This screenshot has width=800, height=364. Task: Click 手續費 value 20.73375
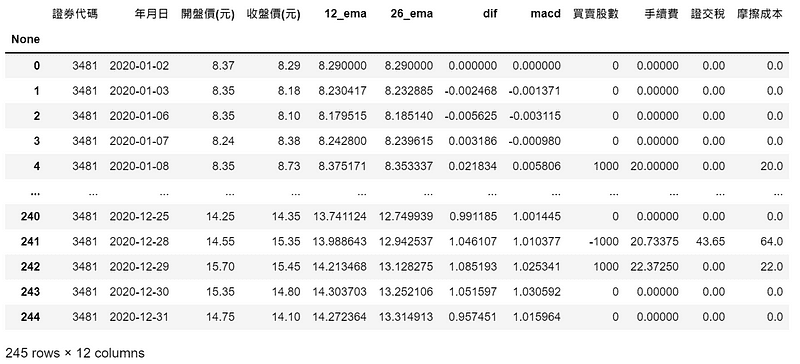click(x=655, y=241)
